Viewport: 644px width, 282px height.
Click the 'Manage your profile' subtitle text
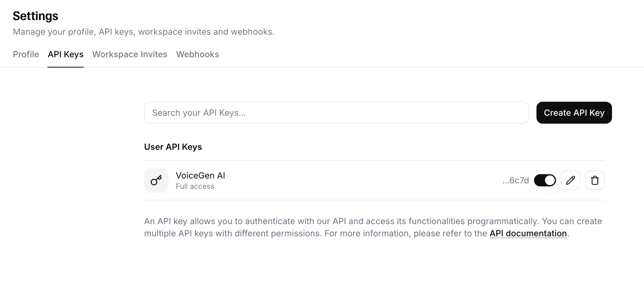[143, 32]
